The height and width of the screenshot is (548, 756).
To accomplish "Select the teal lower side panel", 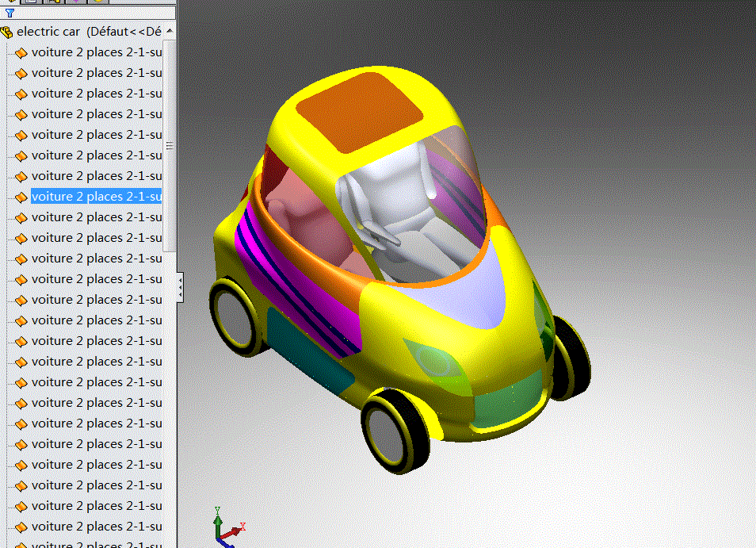I will 305,347.
